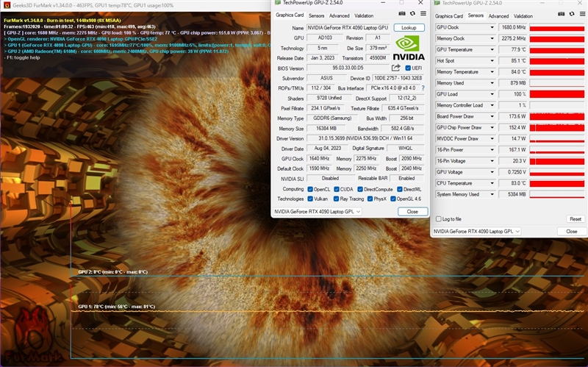
Task: Click Close button in Sensors window
Action: pyautogui.click(x=572, y=231)
